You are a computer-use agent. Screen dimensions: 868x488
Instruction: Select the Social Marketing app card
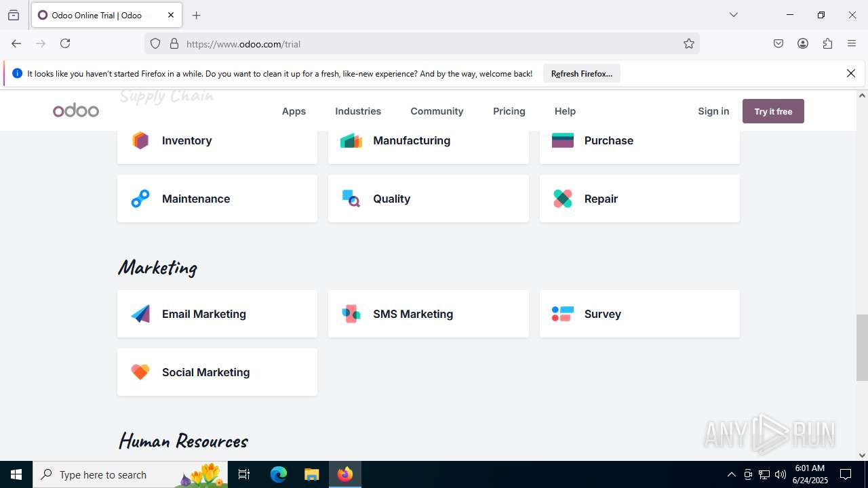click(217, 372)
